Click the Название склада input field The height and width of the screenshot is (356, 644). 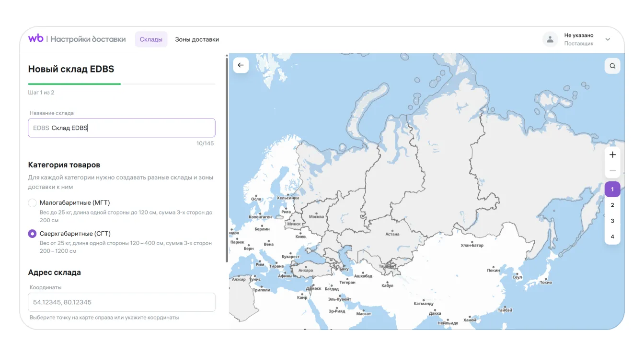[x=122, y=128]
